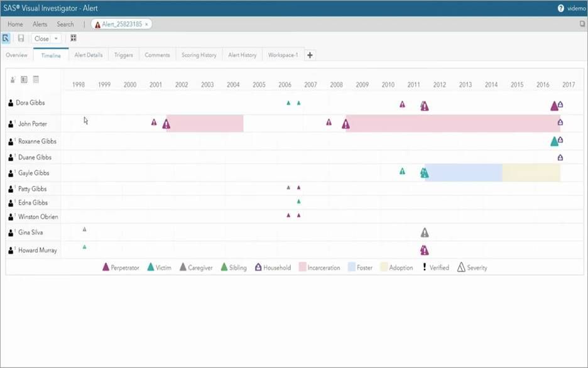Open the Search page

65,24
